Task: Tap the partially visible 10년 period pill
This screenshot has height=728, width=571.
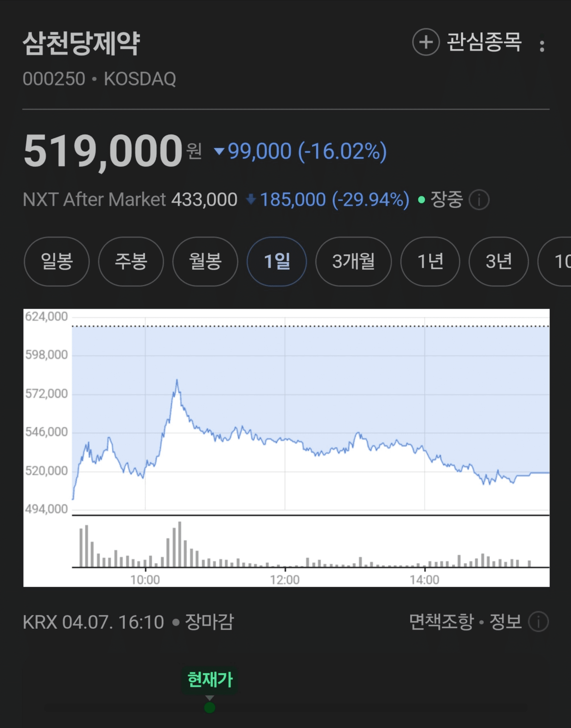Action: click(x=558, y=261)
